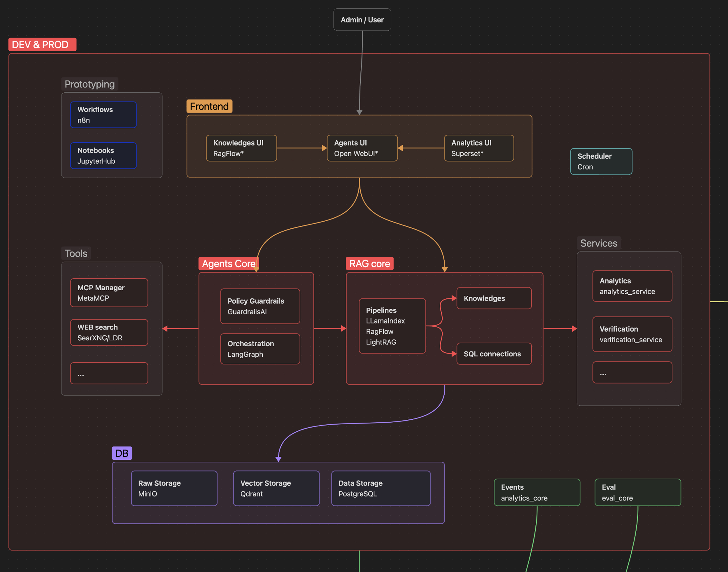Viewport: 728px width, 572px height.
Task: Select the Agents UI Open WebUI node
Action: point(362,148)
